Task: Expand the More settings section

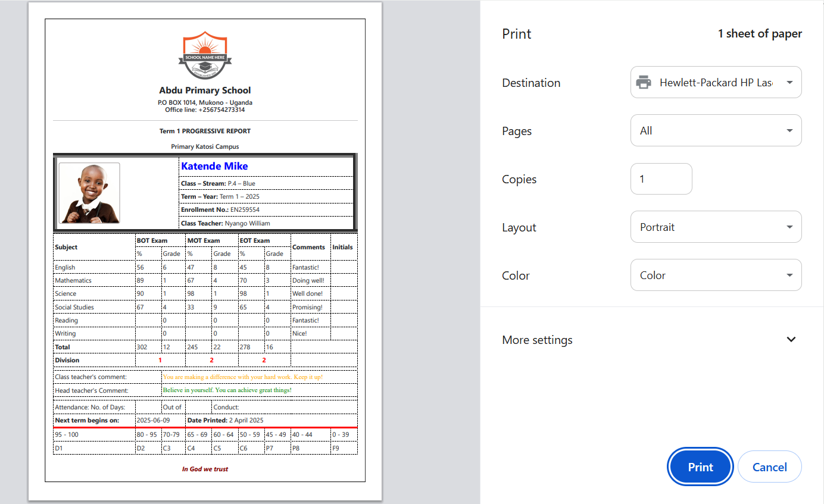Action: pos(537,340)
